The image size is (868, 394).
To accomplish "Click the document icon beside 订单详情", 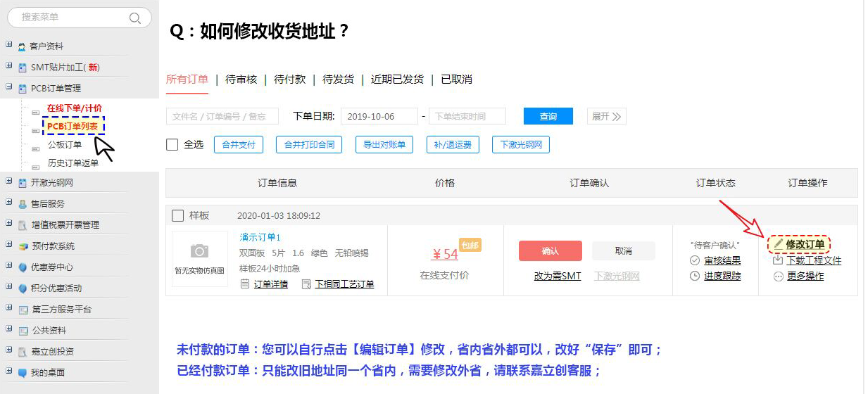I will tap(245, 284).
